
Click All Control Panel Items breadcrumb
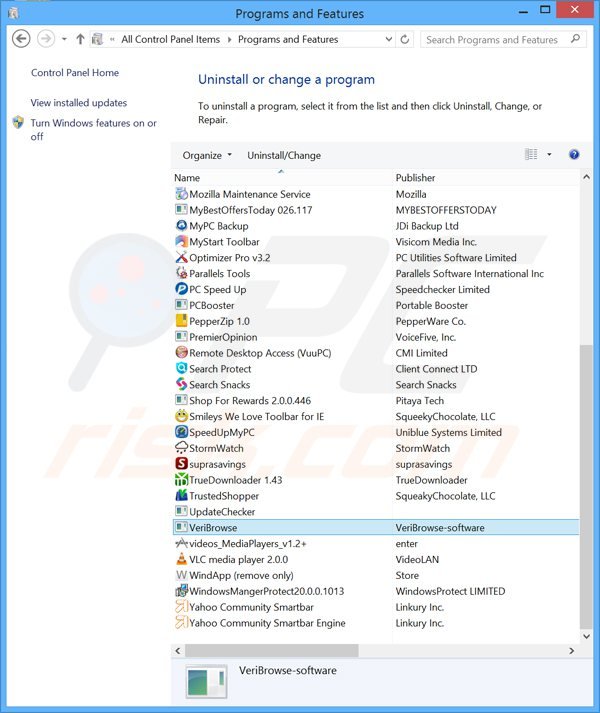point(171,40)
